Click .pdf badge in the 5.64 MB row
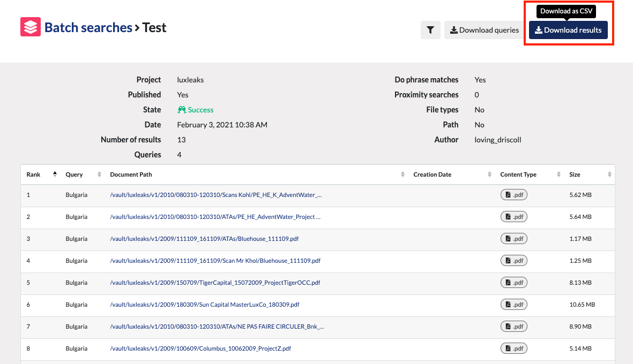The image size is (633, 364). [x=514, y=217]
